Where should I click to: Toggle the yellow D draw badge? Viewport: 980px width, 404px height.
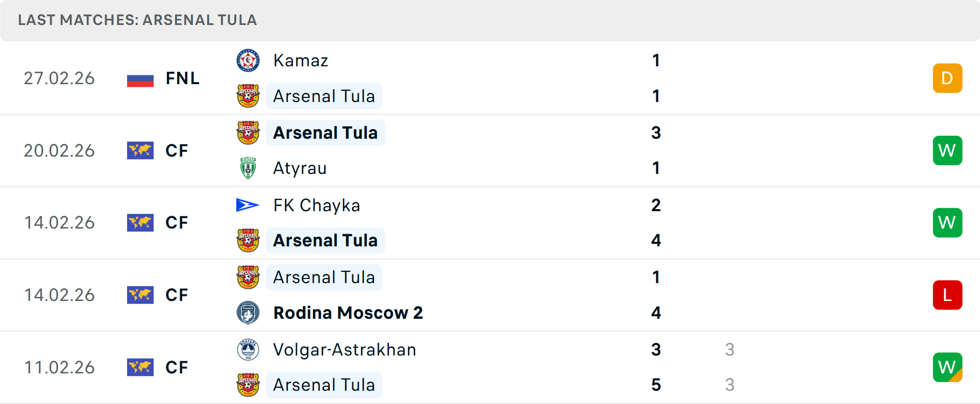(947, 78)
